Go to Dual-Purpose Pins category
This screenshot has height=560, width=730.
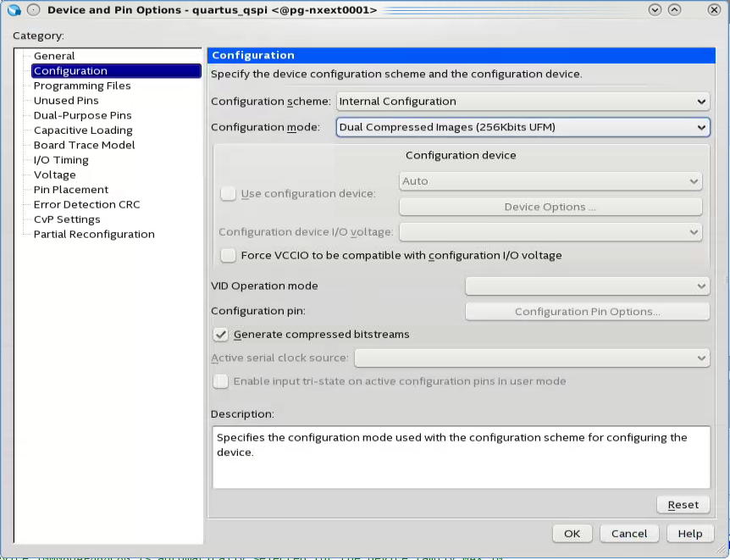click(82, 115)
